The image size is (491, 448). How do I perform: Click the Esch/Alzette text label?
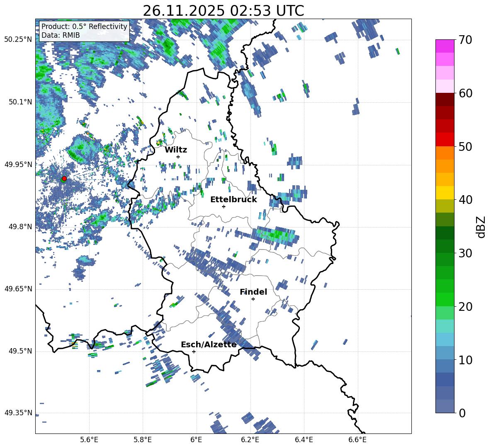[208, 344]
